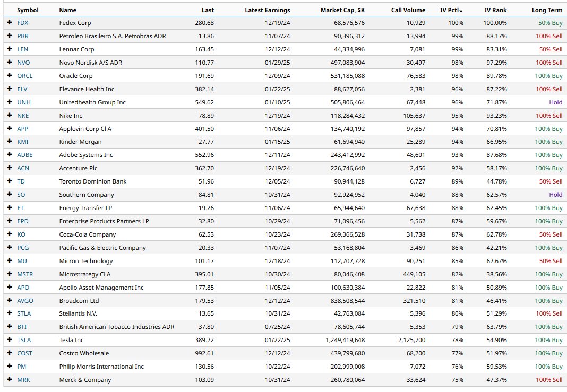Open the FDX symbol link
Viewport: 567px width, 392px height.
tap(22, 23)
